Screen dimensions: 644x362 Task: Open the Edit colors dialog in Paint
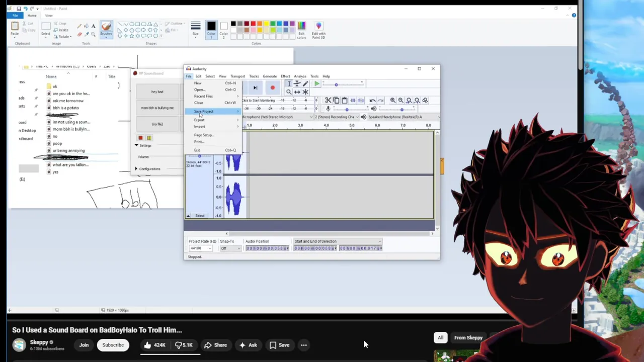(x=301, y=30)
